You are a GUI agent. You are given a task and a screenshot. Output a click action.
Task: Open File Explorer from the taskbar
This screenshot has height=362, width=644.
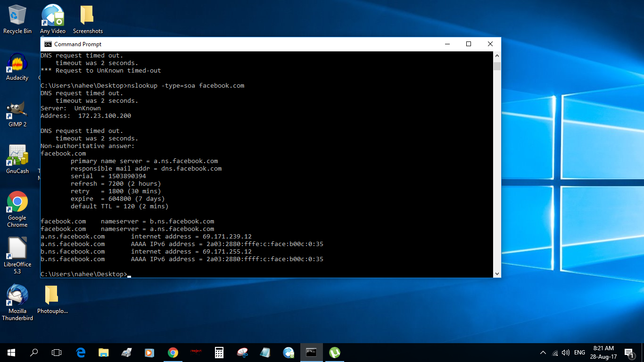[x=104, y=353]
